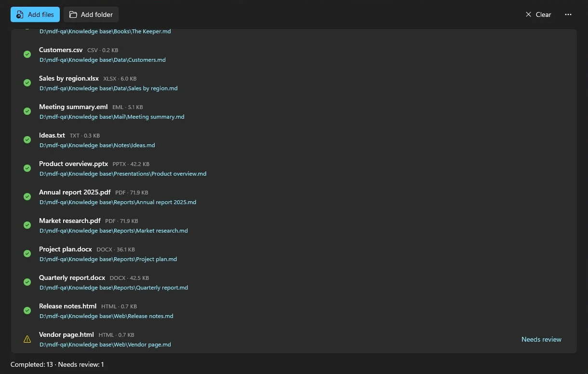This screenshot has height=374, width=588.
Task: Open the Vendor page.md output path
Action: coord(105,345)
